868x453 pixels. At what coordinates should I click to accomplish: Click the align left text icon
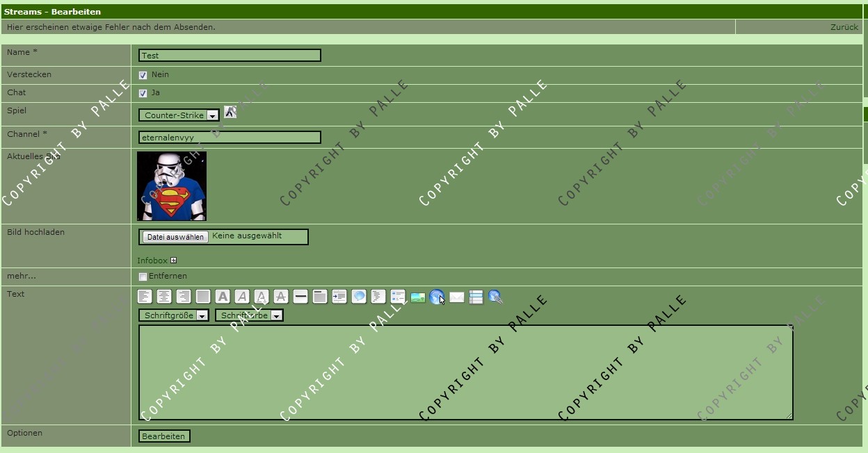pos(145,297)
